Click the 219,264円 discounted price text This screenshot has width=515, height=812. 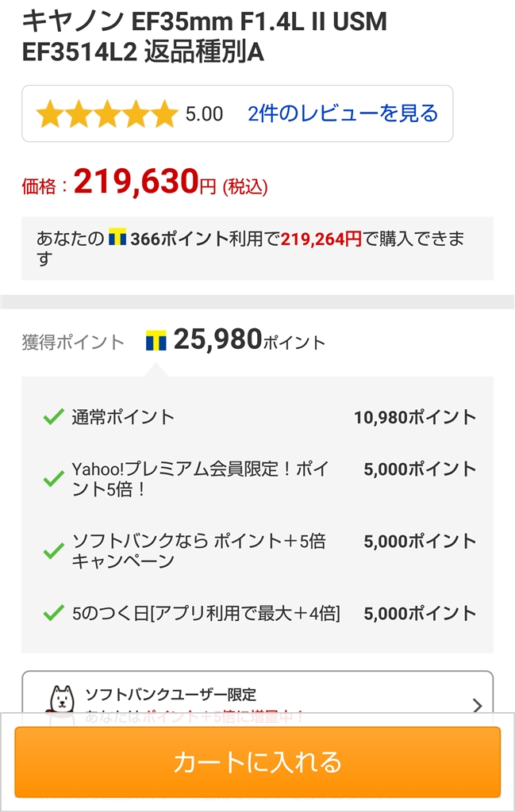(321, 239)
